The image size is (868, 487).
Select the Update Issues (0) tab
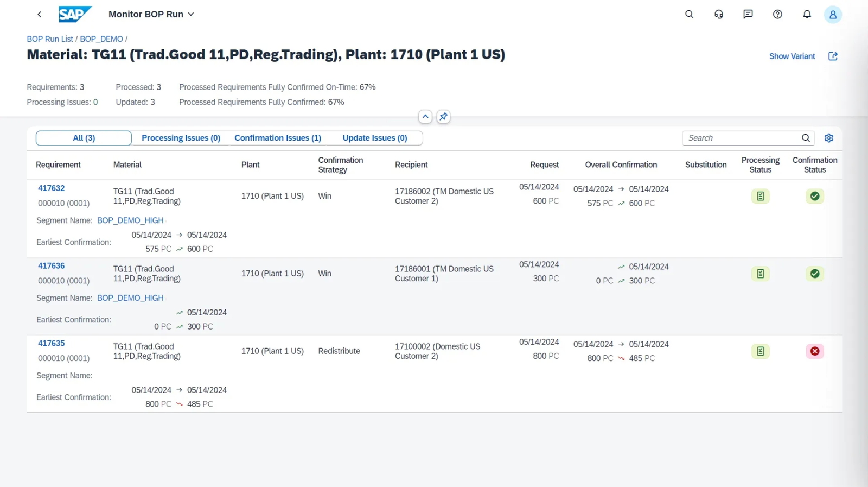374,138
